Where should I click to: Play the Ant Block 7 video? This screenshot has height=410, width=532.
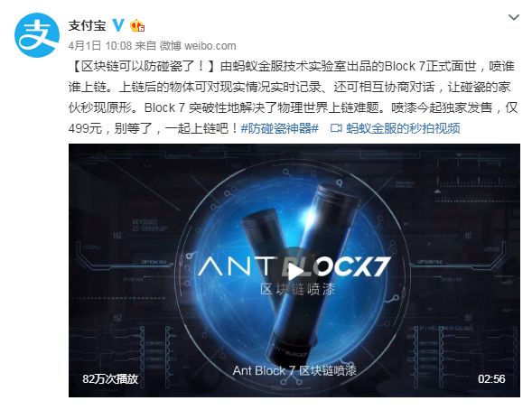tap(294, 271)
